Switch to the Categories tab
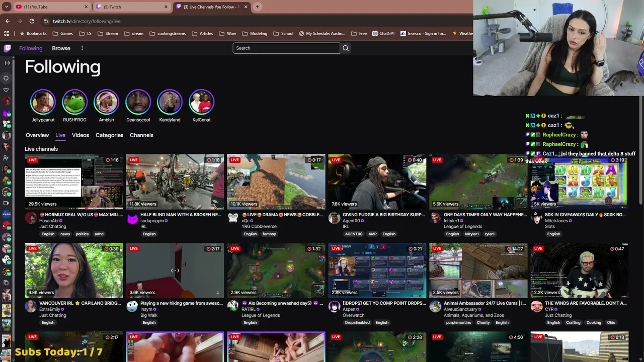This screenshot has width=644, height=362. coord(109,135)
